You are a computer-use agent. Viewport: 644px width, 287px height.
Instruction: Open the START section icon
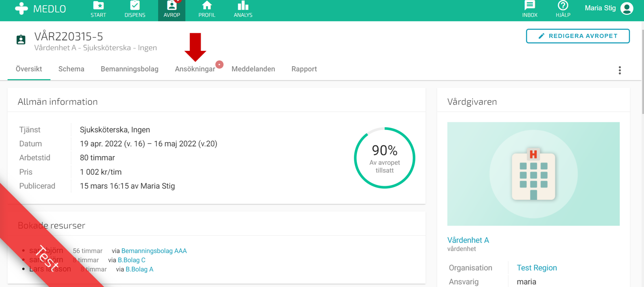click(x=98, y=6)
